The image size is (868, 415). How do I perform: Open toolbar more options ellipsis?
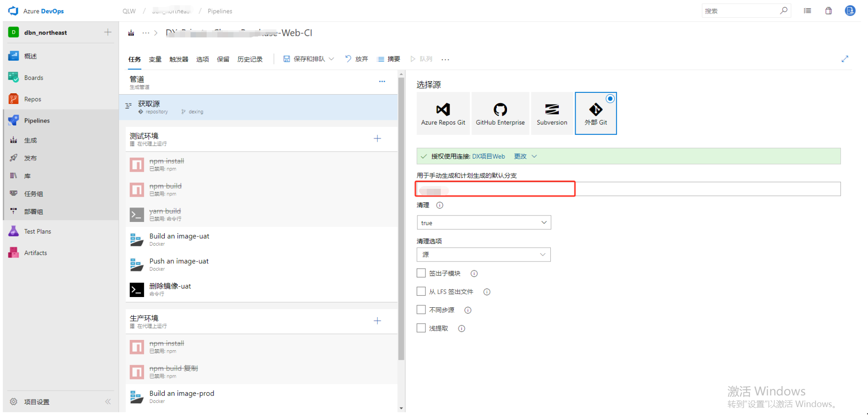(x=445, y=59)
